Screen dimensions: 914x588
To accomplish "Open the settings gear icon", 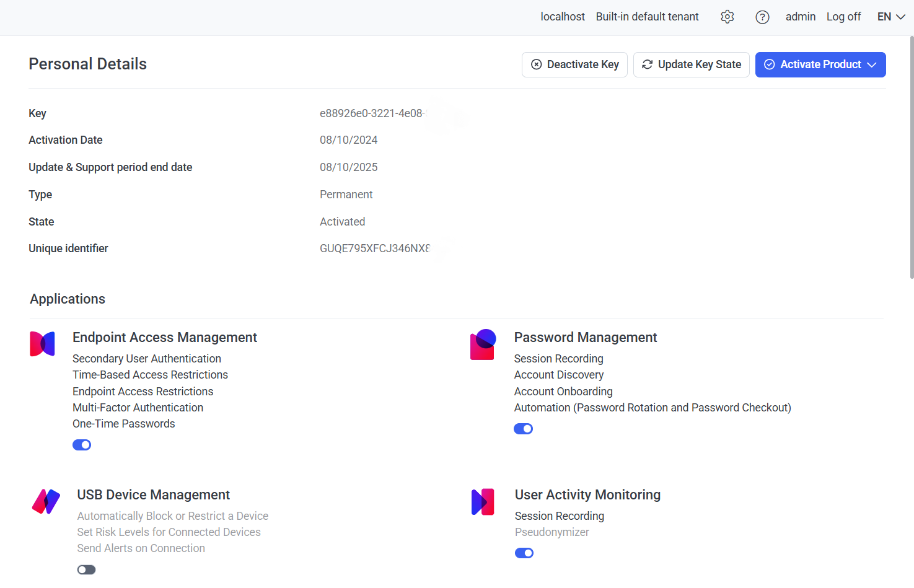I will tap(727, 17).
